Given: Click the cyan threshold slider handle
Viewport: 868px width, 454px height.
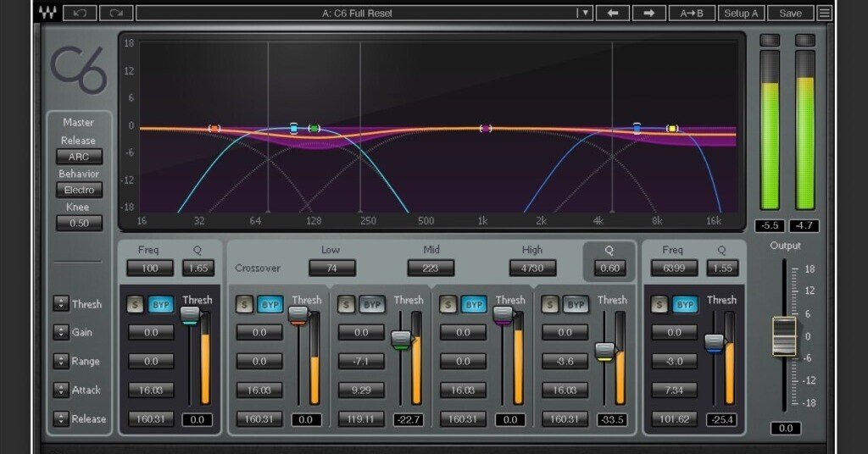Looking at the screenshot, I should click(x=190, y=314).
